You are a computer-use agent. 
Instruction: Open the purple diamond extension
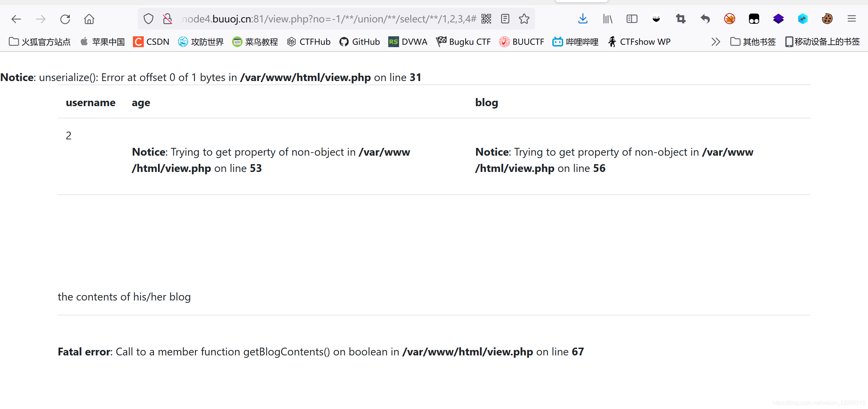tap(778, 19)
